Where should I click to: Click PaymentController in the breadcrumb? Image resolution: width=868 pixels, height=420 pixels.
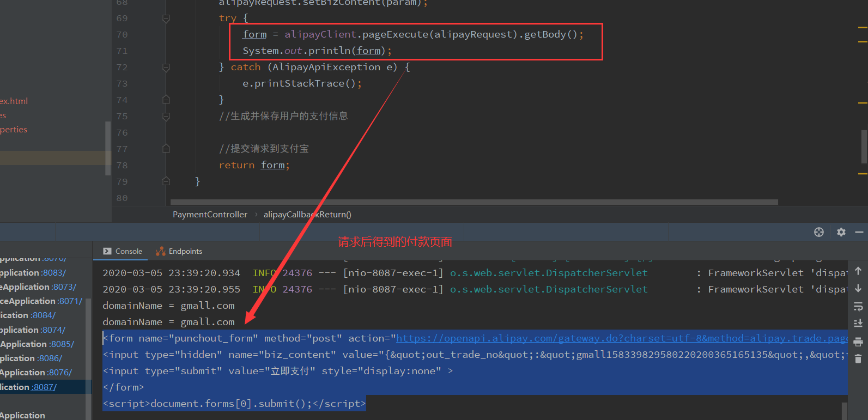click(210, 215)
